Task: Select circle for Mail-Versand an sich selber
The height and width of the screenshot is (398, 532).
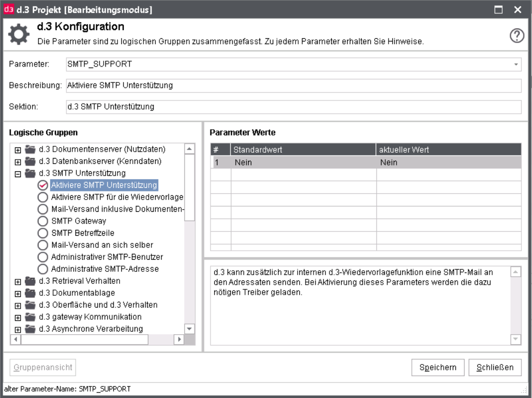Action: point(43,245)
